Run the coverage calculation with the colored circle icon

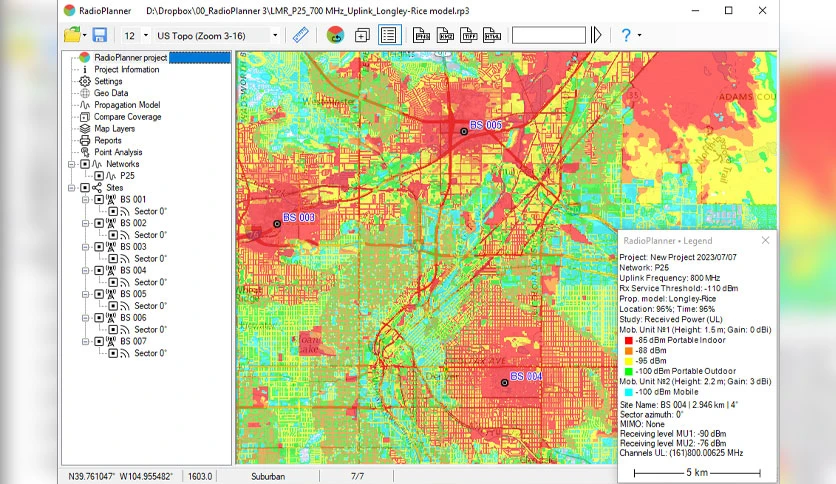pos(335,35)
